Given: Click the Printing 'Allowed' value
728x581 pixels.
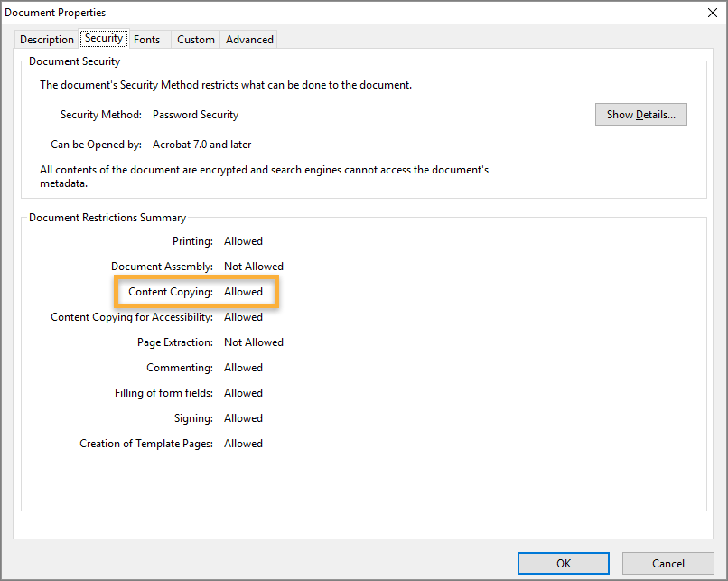Looking at the screenshot, I should (x=243, y=241).
